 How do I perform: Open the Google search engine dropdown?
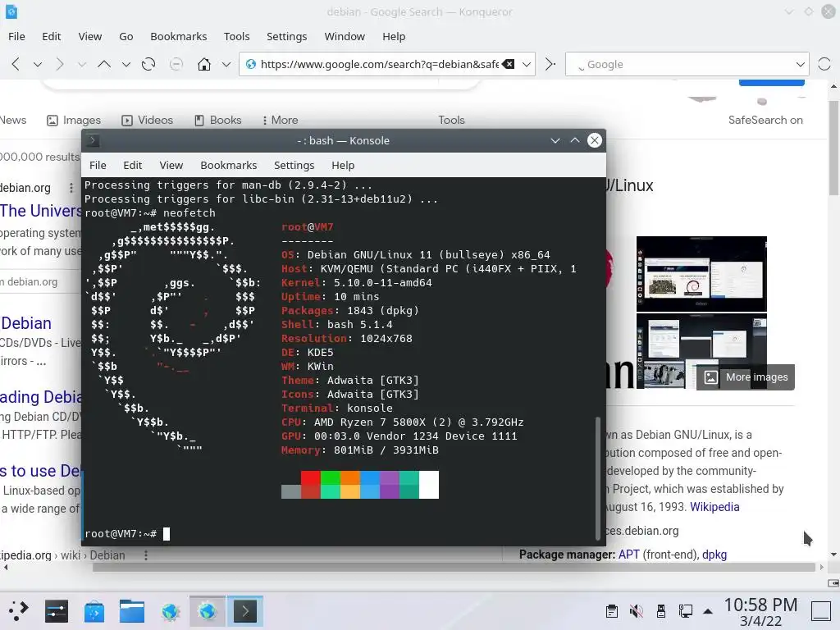[801, 64]
